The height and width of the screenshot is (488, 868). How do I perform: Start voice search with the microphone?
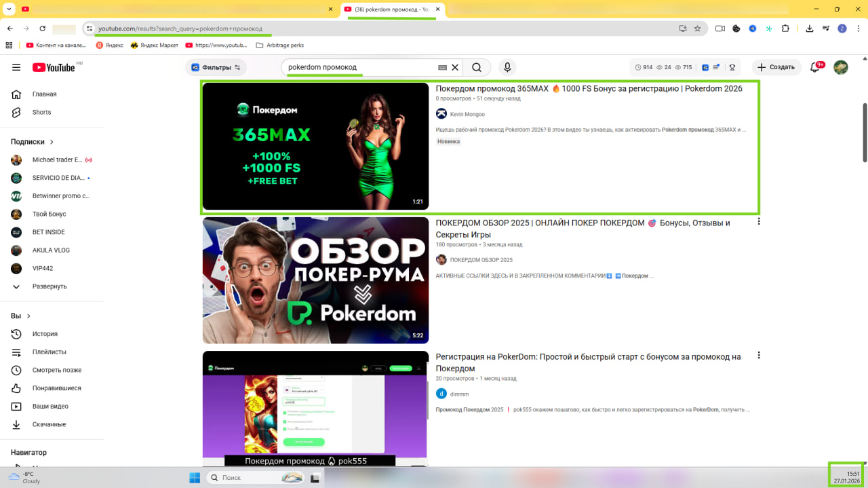507,67
